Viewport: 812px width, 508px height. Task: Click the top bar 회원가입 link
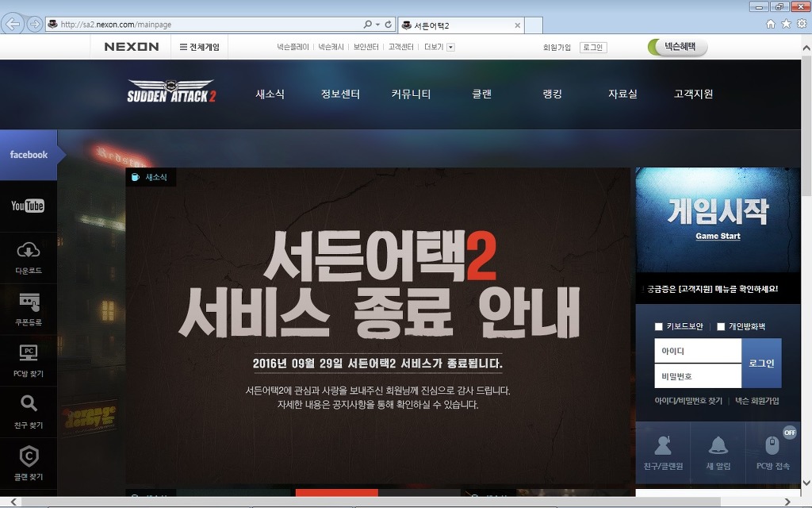557,47
